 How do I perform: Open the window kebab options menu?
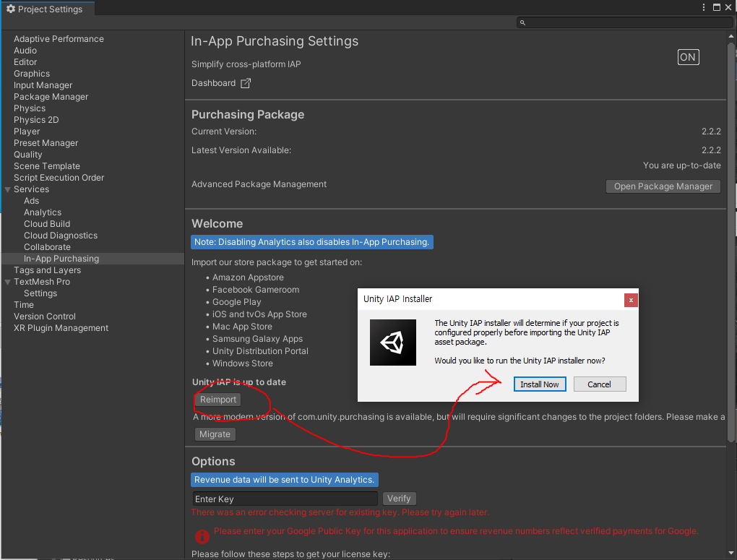703,7
